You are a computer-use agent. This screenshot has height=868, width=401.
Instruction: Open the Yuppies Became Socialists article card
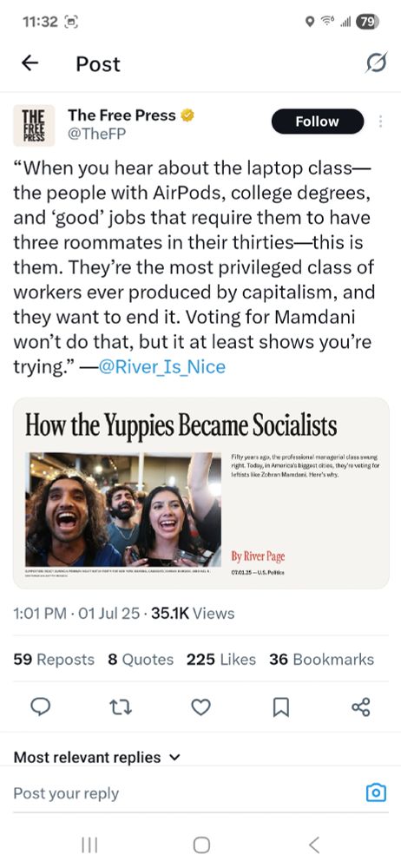[201, 493]
